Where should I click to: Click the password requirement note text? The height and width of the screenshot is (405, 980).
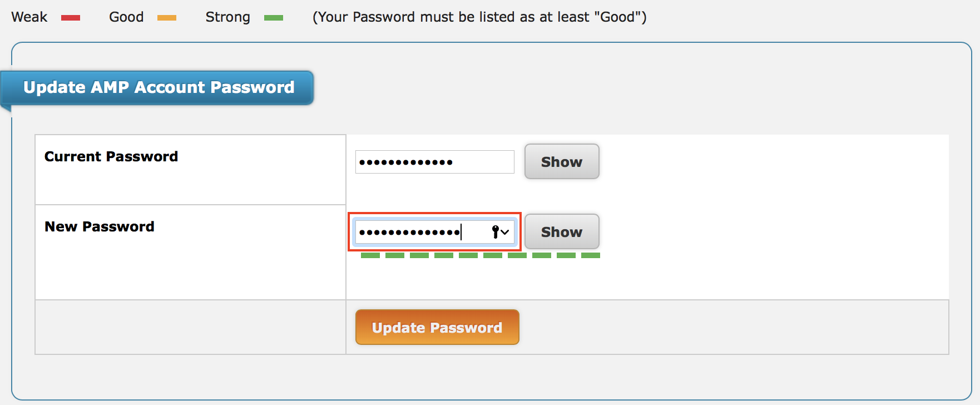coord(479,17)
